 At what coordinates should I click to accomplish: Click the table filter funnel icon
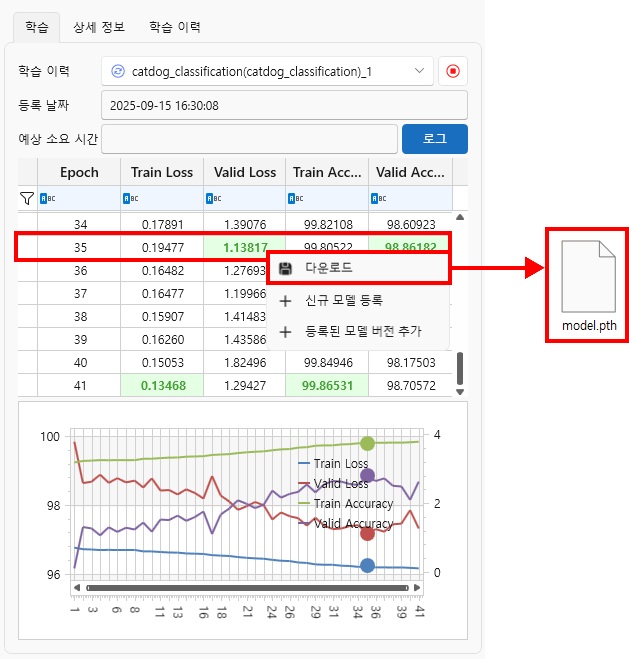tap(27, 198)
